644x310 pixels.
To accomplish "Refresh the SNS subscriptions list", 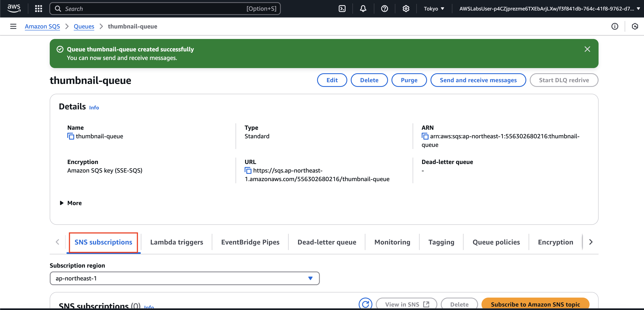I will 365,304.
